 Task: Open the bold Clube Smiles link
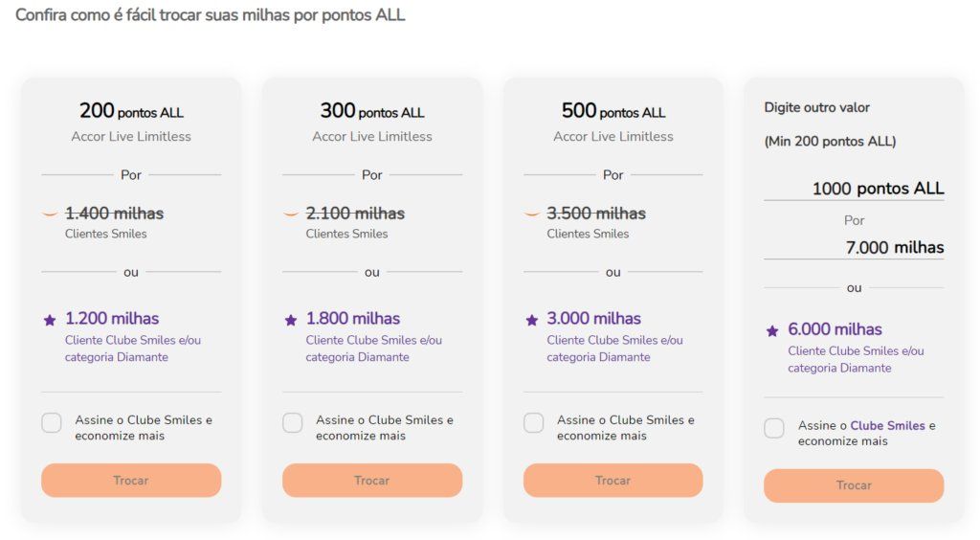(x=887, y=426)
